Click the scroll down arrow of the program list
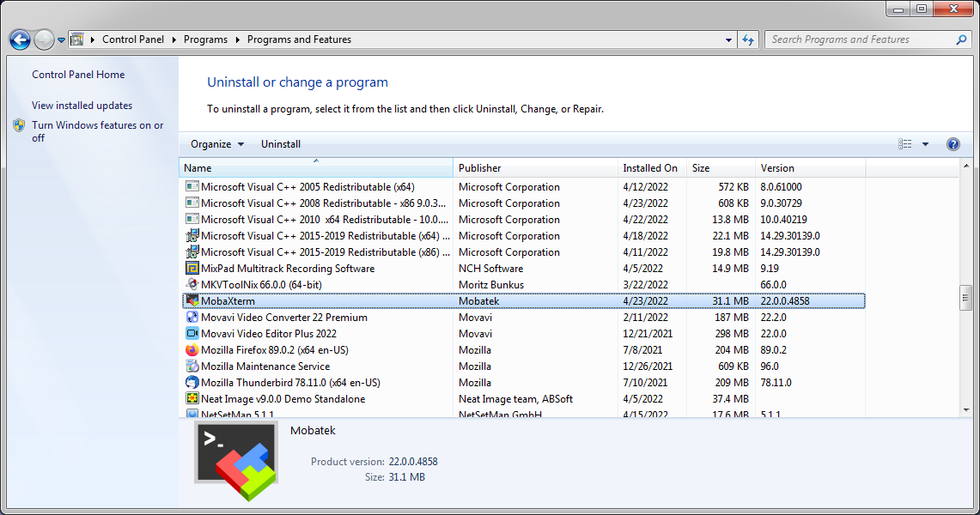The height and width of the screenshot is (515, 980). click(x=966, y=410)
